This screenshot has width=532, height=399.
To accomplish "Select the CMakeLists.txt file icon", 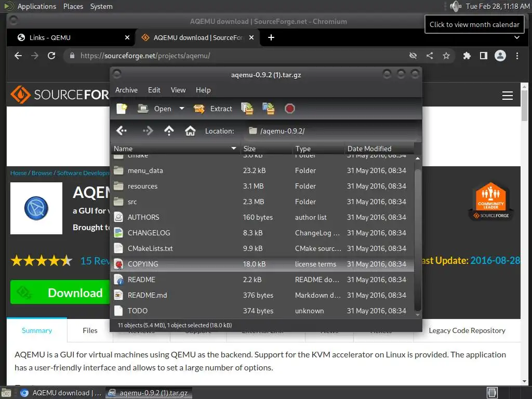I will (118, 248).
